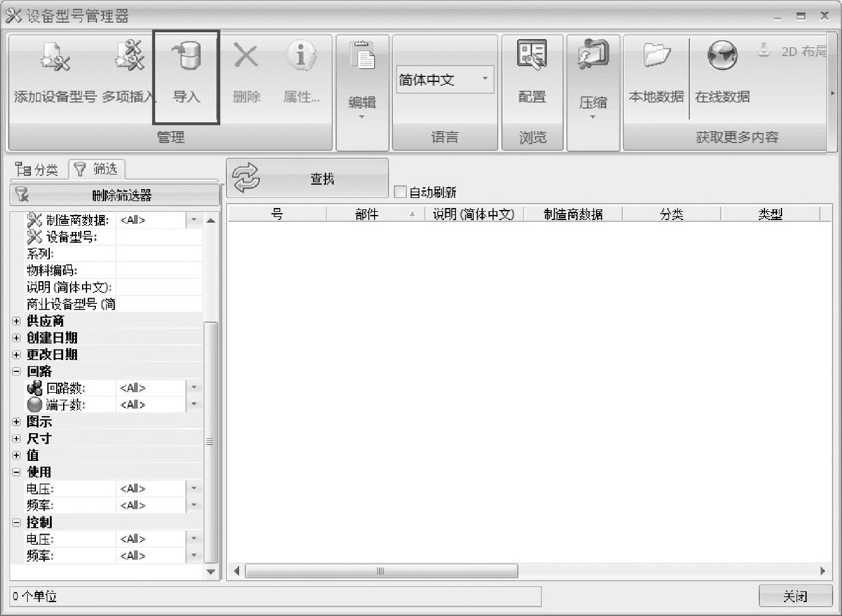Open the 使用 频率 <All> dropdown
The height and width of the screenshot is (616, 842).
pyautogui.click(x=194, y=505)
